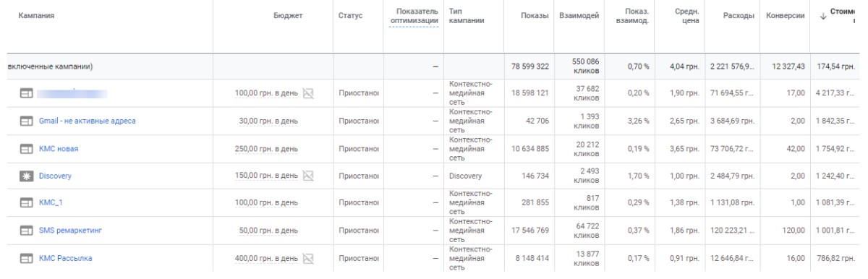
Task: Open status dropdown for КМС новая row
Action: (x=359, y=148)
